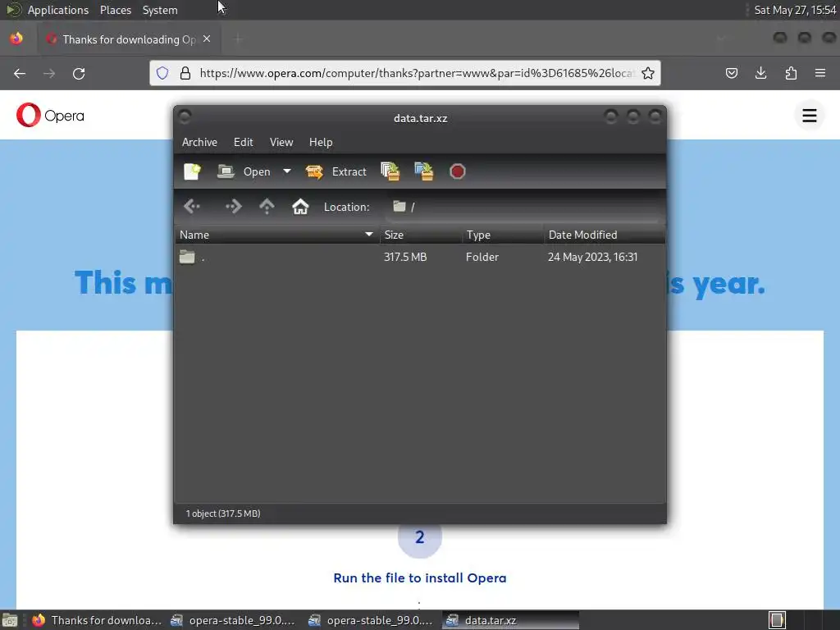Click the '1 object (317.5 MB)' status text
This screenshot has height=630, width=840.
click(x=223, y=514)
